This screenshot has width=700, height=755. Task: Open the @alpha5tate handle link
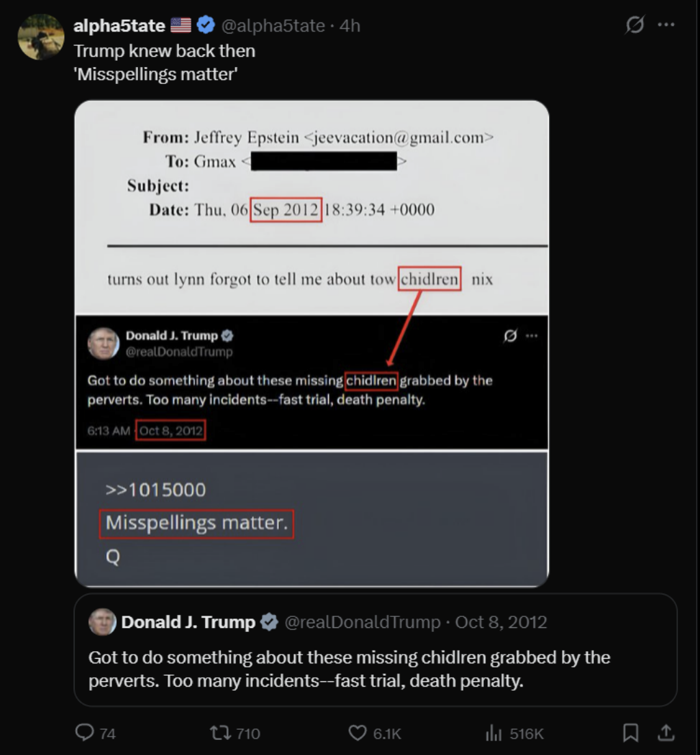[271, 26]
